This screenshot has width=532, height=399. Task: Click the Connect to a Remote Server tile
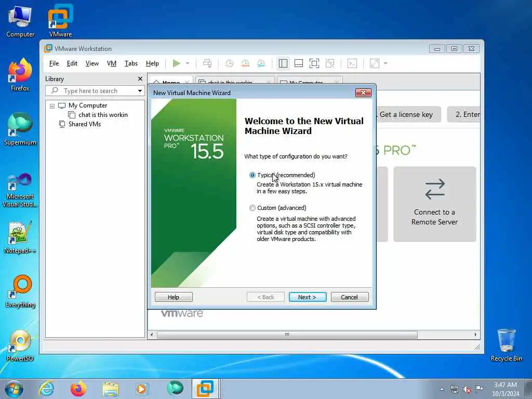click(435, 204)
